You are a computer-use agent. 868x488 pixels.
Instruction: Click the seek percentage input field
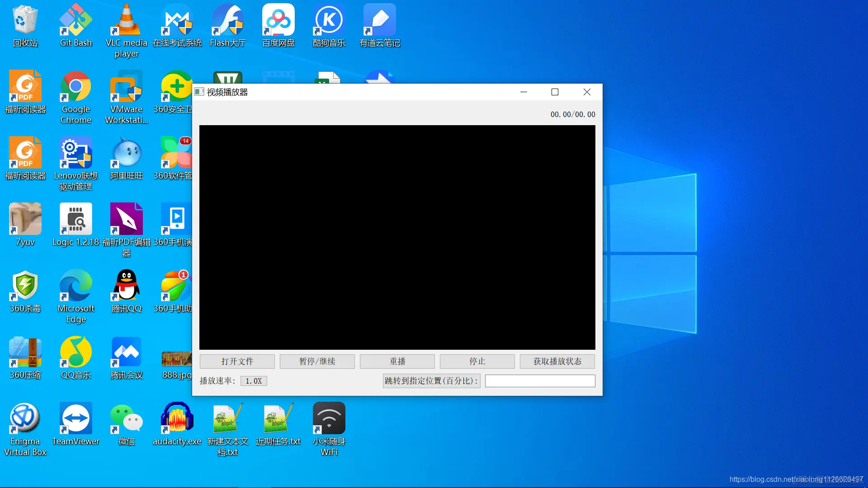[540, 381]
